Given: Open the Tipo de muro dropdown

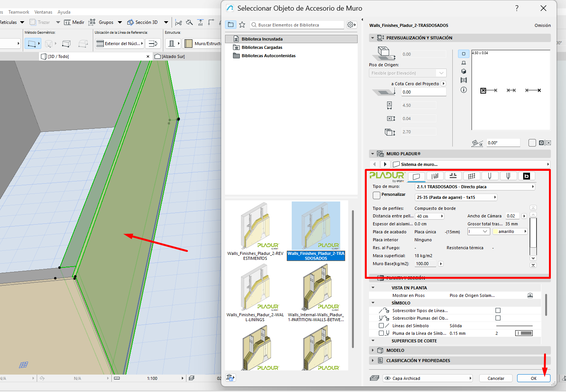Looking at the screenshot, I should [x=475, y=187].
